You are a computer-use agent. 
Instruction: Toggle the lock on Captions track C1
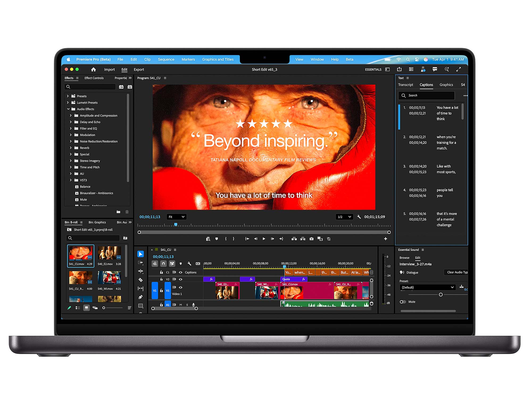[x=161, y=272]
